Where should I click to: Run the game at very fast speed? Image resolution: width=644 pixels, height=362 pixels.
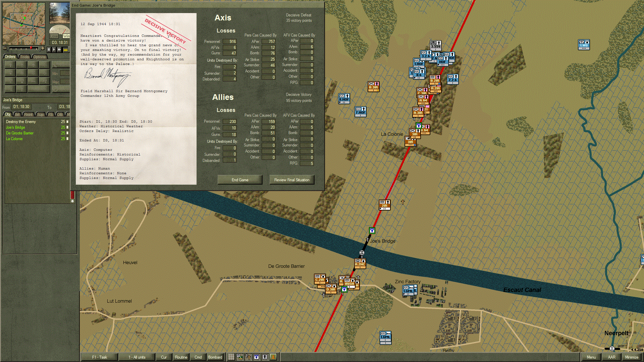coord(65,50)
